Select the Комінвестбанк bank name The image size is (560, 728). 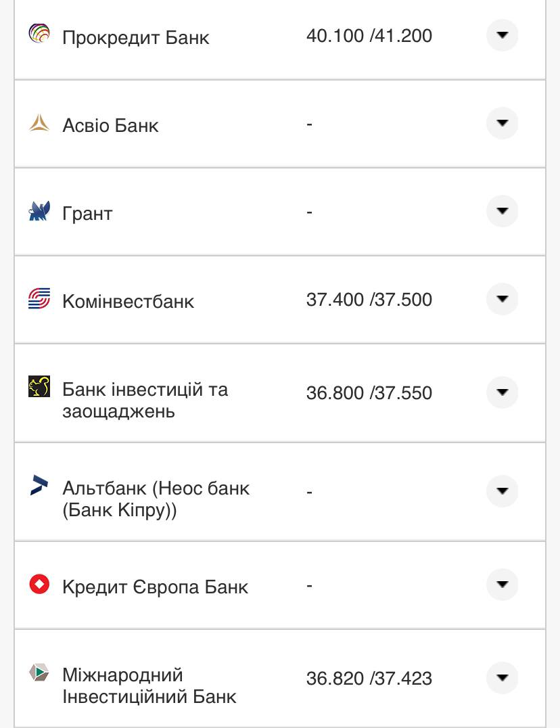pos(128,301)
